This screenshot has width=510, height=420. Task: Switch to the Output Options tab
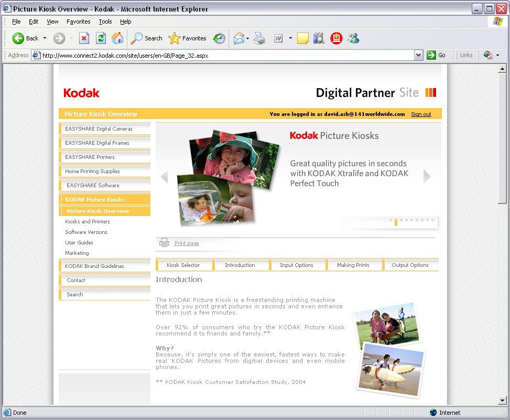(410, 265)
